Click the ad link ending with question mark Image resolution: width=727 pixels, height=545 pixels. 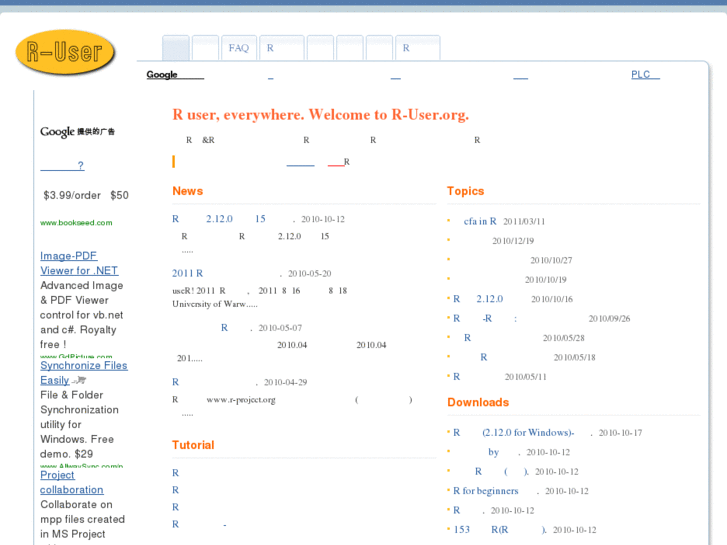[x=62, y=166]
